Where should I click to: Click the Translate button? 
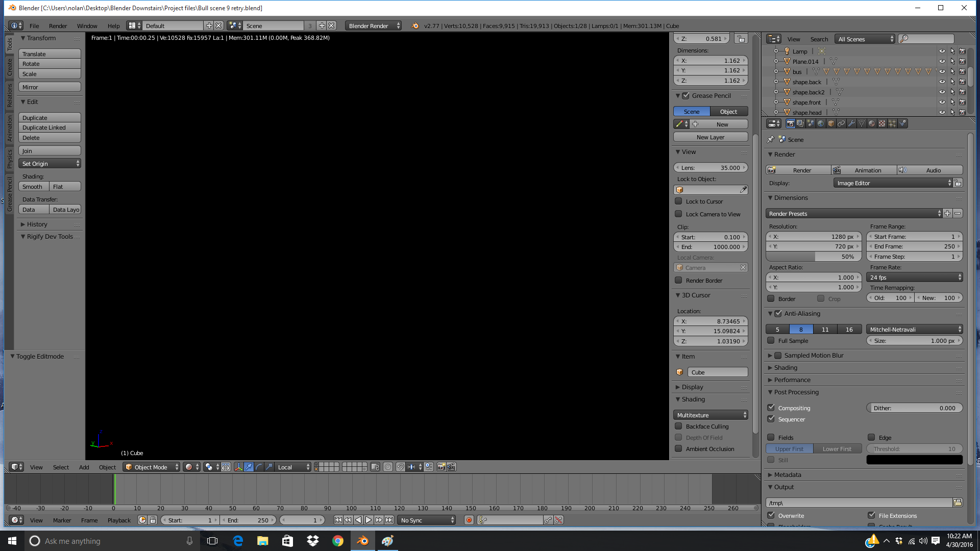tap(50, 54)
